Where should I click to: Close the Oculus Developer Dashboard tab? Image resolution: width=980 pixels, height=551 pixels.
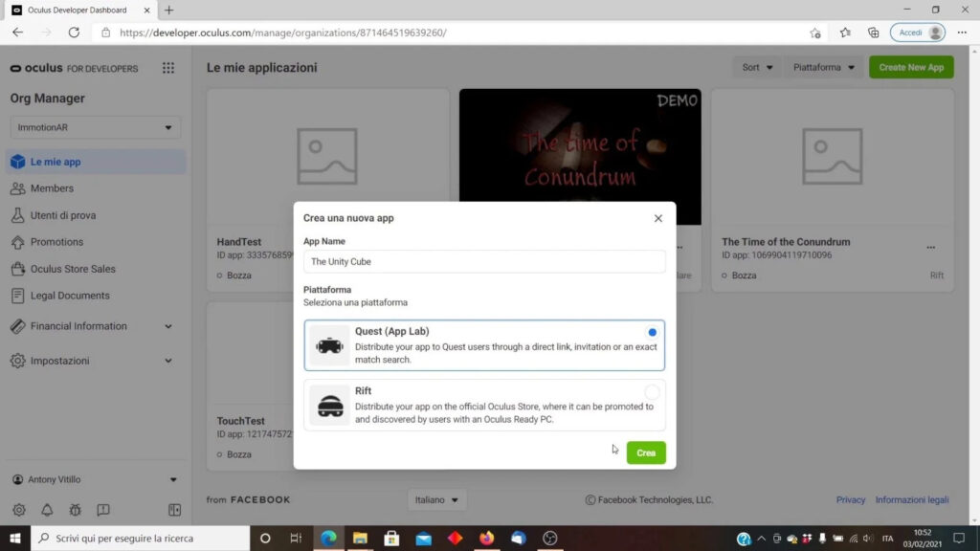pyautogui.click(x=146, y=10)
